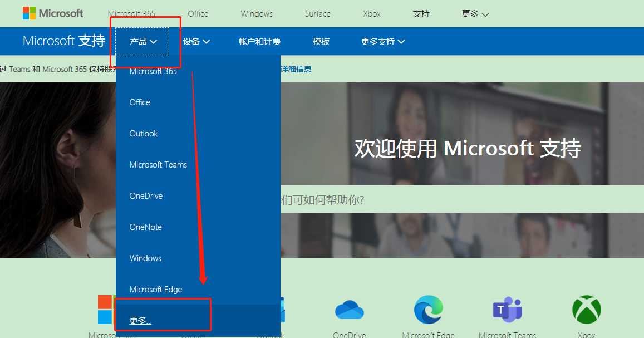This screenshot has width=644, height=338.
Task: Go to the 模板 page
Action: click(x=321, y=41)
